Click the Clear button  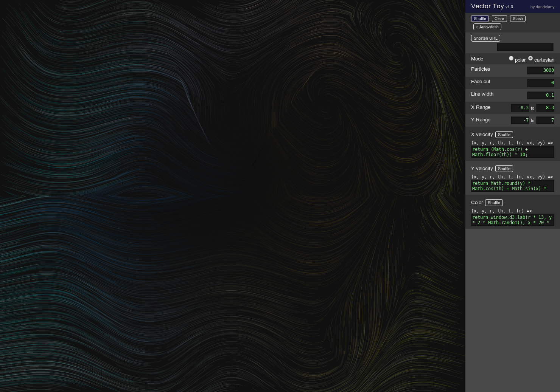(x=499, y=19)
